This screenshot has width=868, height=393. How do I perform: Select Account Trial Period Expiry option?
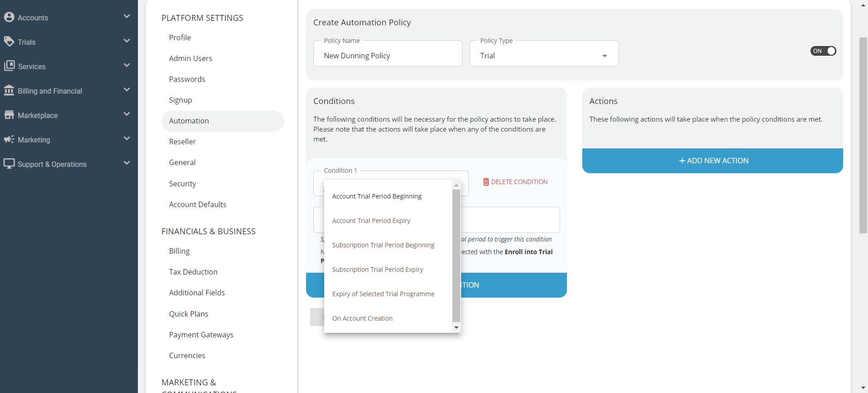click(388, 221)
